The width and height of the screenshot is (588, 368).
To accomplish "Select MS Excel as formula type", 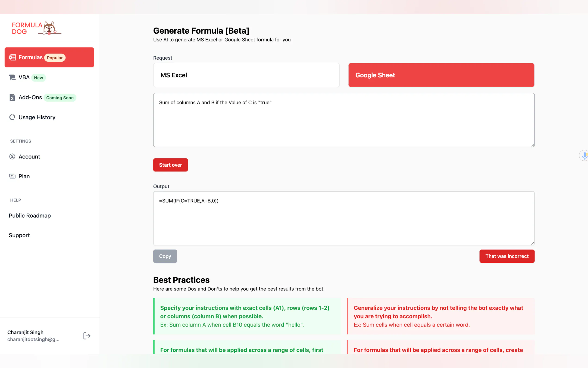I will pyautogui.click(x=246, y=75).
